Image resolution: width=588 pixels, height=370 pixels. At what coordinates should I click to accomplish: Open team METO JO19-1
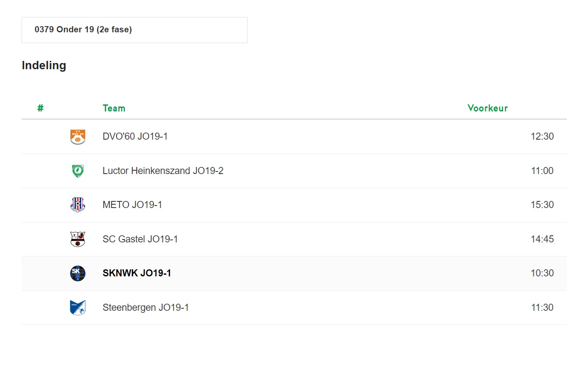tap(132, 205)
